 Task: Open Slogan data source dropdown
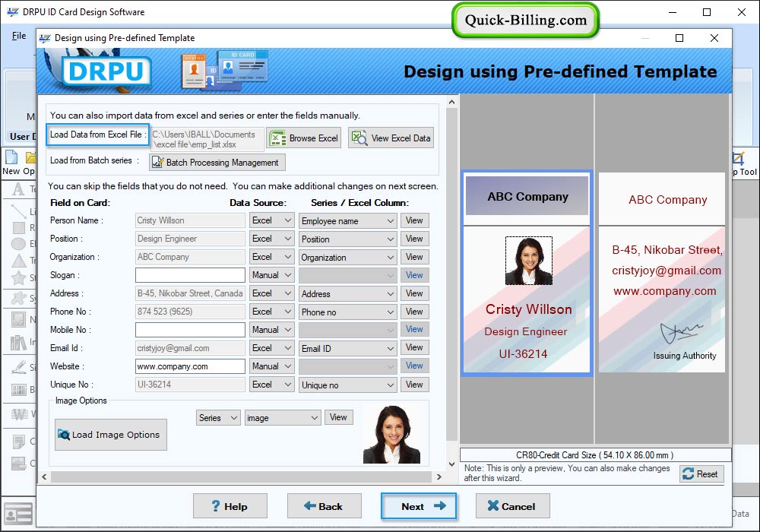coord(271,275)
